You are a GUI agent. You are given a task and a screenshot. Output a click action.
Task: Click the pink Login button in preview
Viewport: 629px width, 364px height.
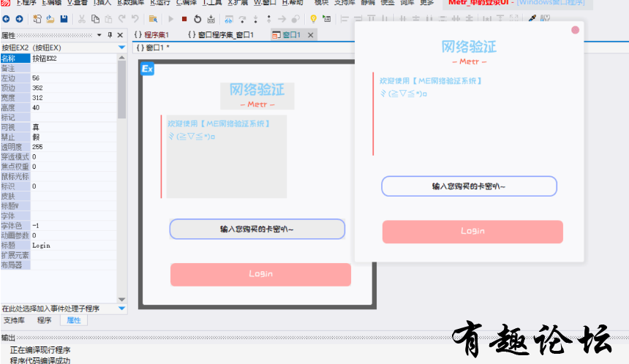coord(472,232)
